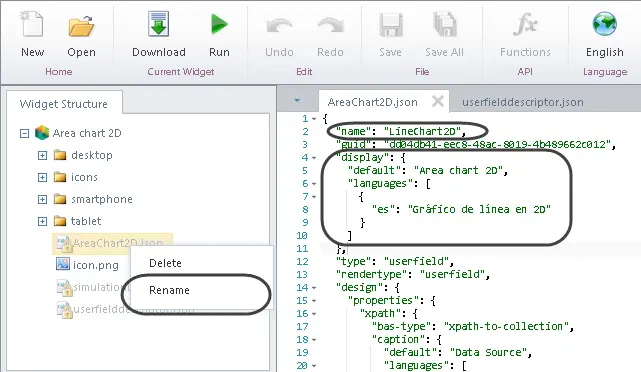This screenshot has width=641, height=372.
Task: Click the Redo arrow icon
Action: 330,26
